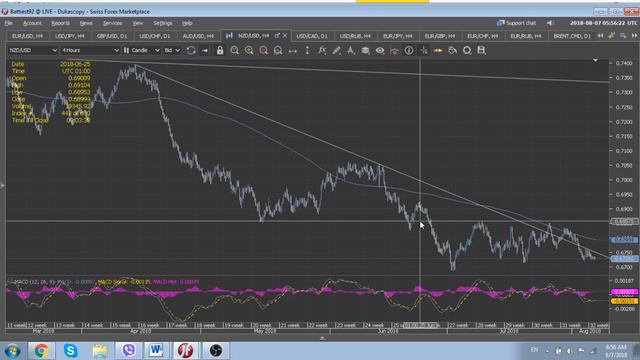Switch to the EUR/USD, H4 tab
Screen dimensions: 640x360
pos(27,36)
